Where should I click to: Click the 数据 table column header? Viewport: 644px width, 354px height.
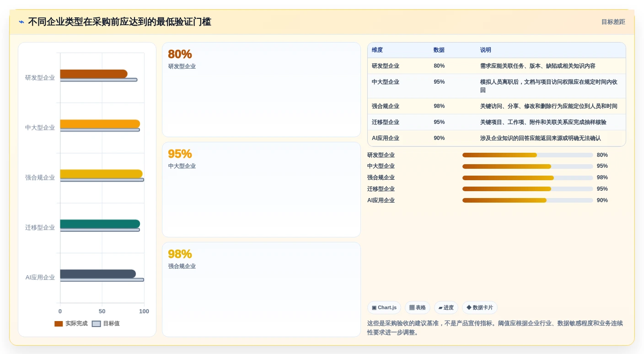[439, 50]
